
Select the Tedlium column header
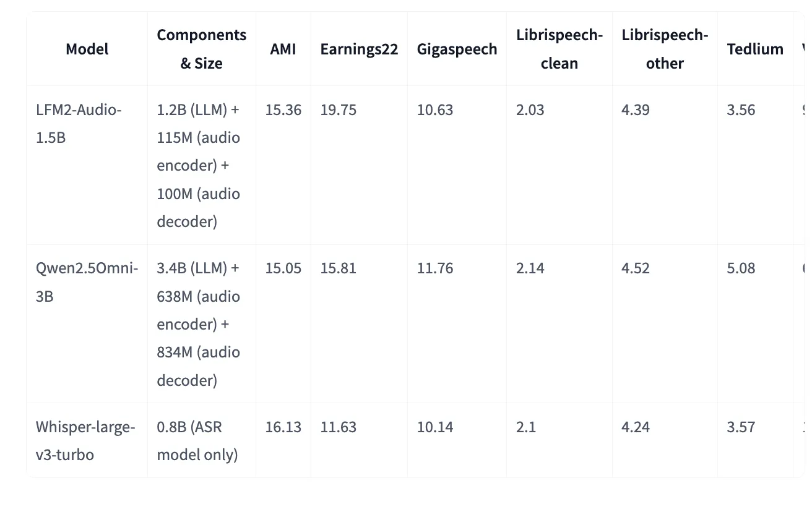point(755,49)
